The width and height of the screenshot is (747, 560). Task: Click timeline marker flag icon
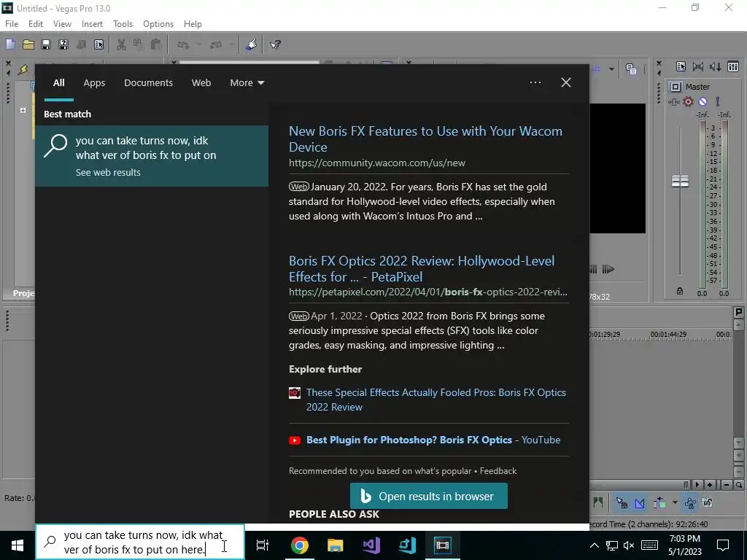point(738,312)
